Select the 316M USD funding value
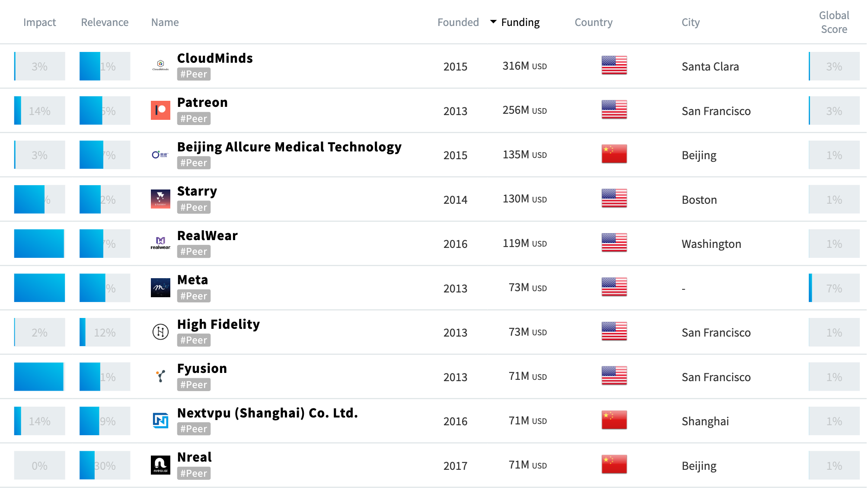This screenshot has width=868, height=488. pos(524,66)
